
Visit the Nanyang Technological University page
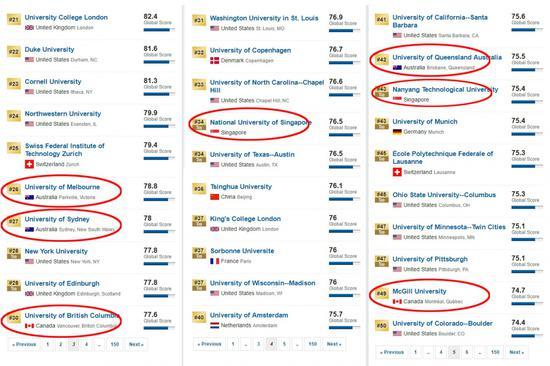click(445, 90)
